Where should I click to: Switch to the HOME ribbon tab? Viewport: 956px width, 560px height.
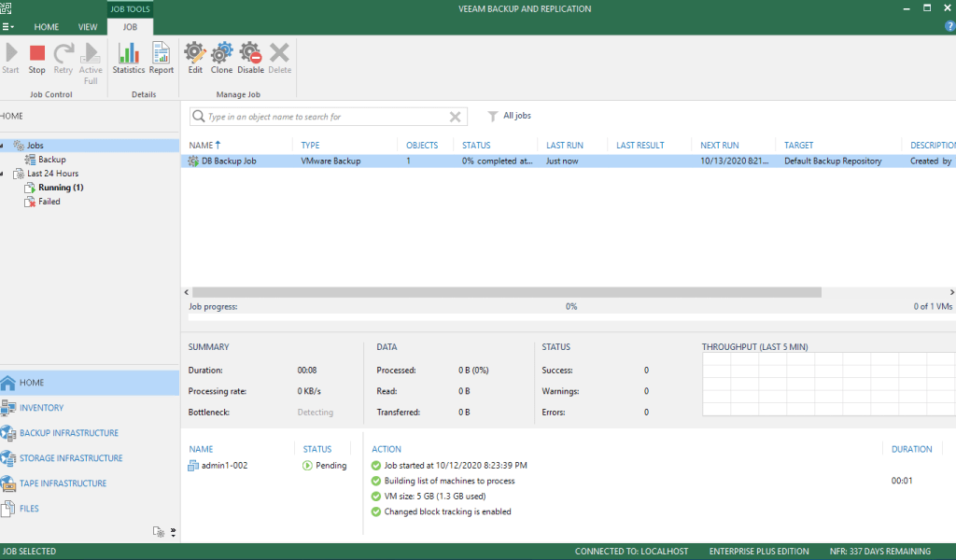tap(47, 27)
